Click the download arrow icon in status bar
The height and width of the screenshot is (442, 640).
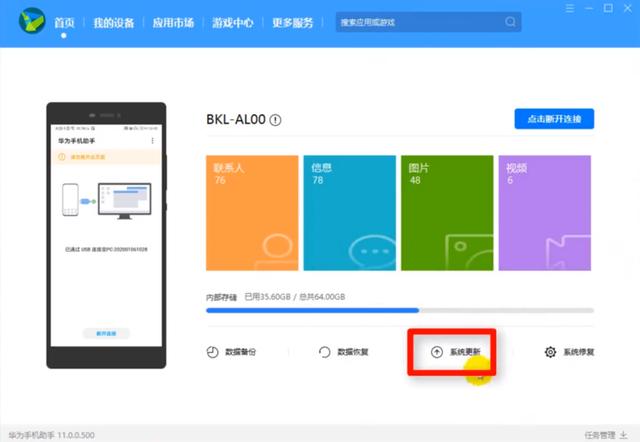click(624, 435)
